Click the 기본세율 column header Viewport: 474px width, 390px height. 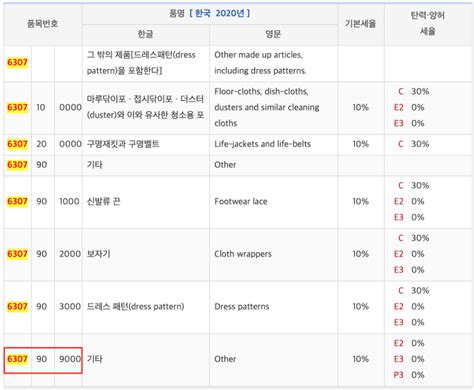[x=360, y=24]
